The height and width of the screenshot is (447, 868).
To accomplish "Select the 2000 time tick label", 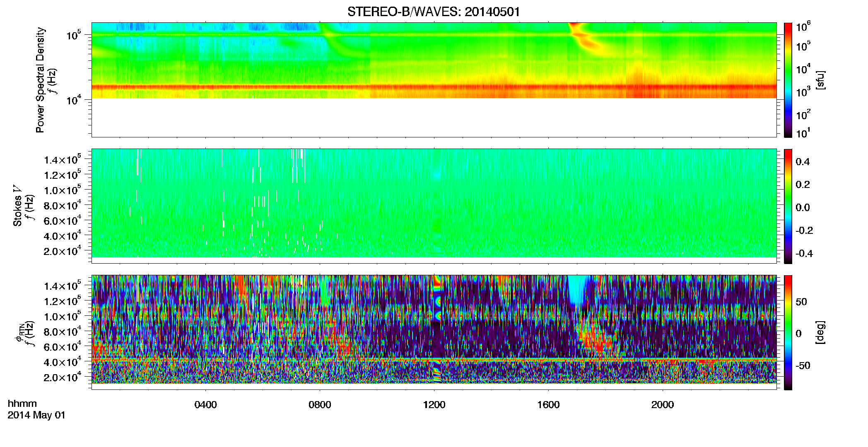I will click(x=663, y=405).
